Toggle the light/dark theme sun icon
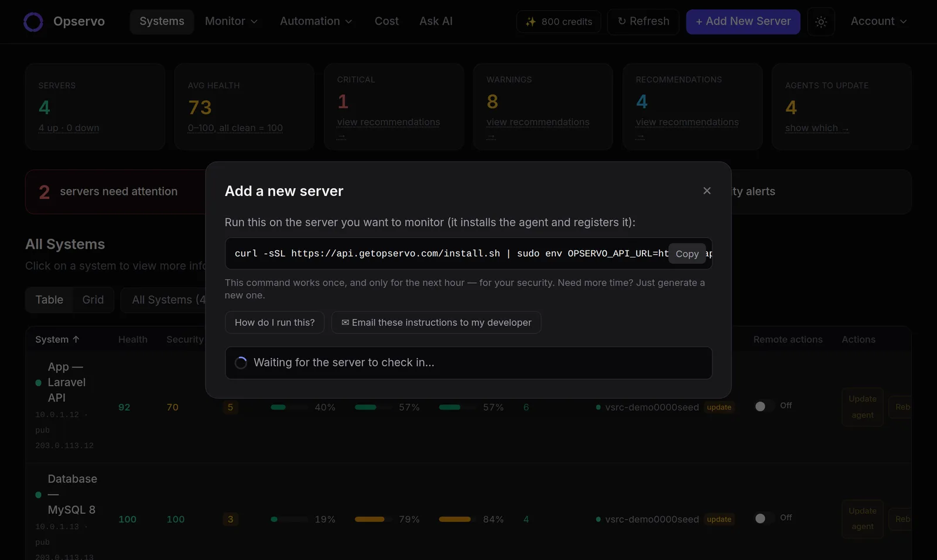 pos(820,22)
